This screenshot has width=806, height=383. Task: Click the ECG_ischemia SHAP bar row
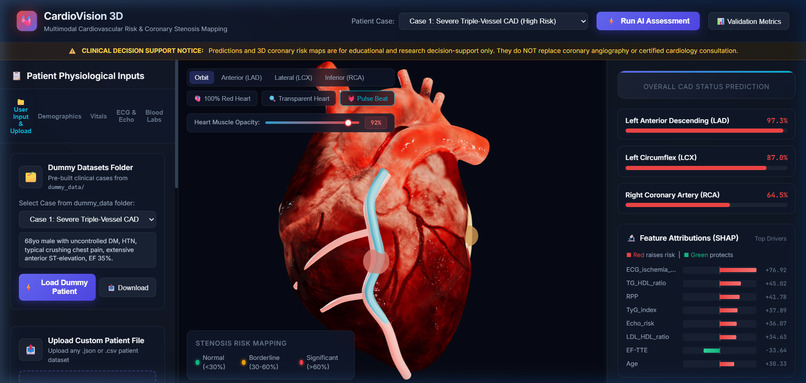pos(706,270)
